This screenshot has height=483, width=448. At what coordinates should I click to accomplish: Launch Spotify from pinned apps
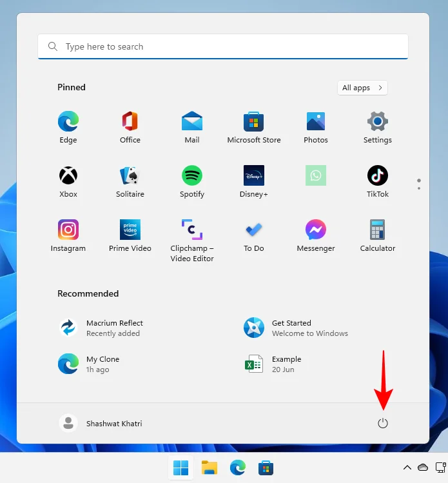pyautogui.click(x=192, y=181)
